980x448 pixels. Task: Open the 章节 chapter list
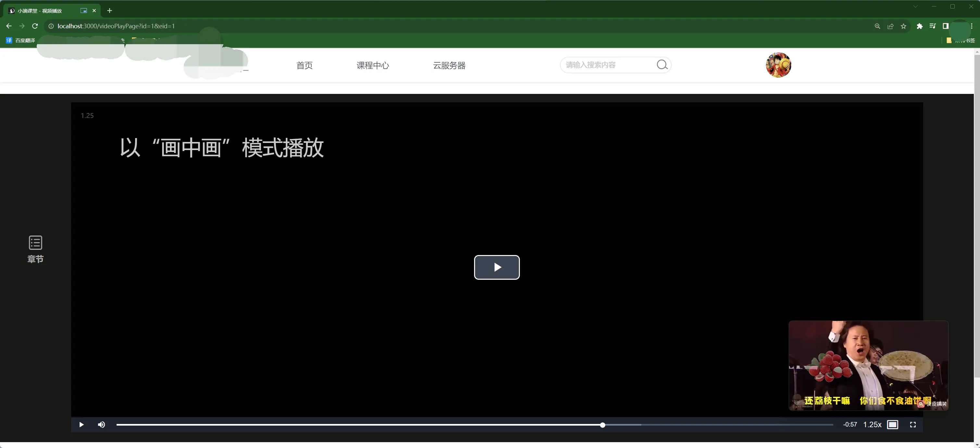tap(35, 249)
